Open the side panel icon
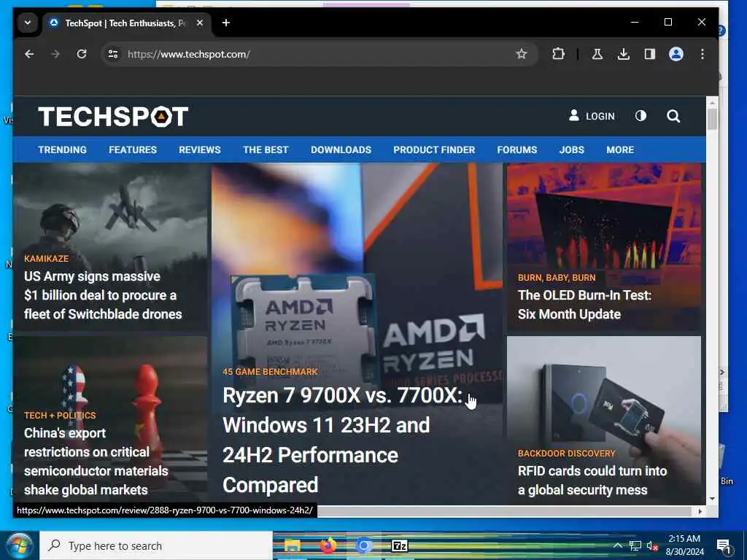Image resolution: width=747 pixels, height=560 pixels. pyautogui.click(x=650, y=54)
